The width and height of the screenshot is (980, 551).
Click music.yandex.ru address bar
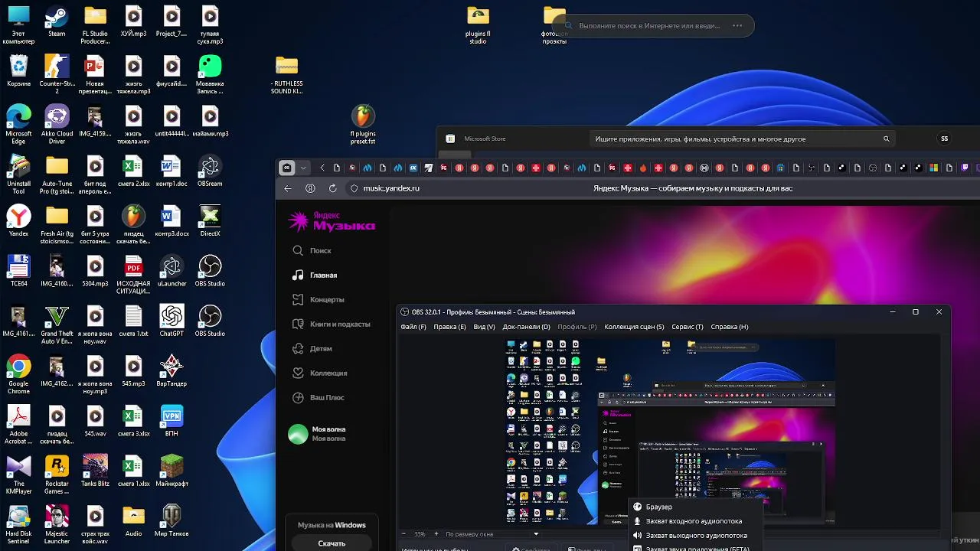[391, 188]
